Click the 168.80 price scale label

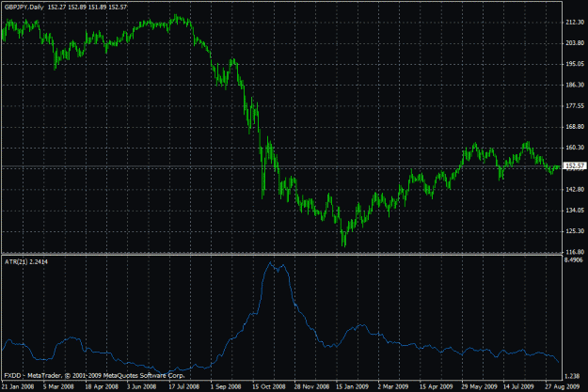pos(575,127)
